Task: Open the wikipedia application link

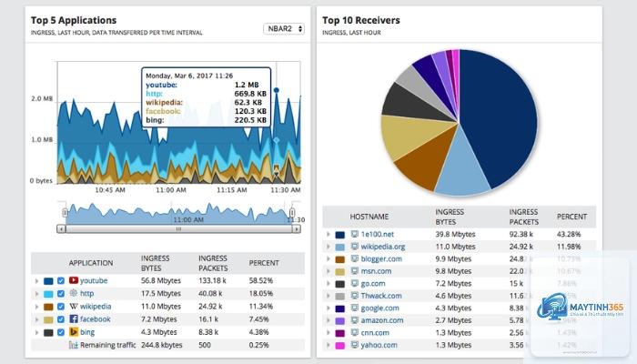Action: click(96, 307)
